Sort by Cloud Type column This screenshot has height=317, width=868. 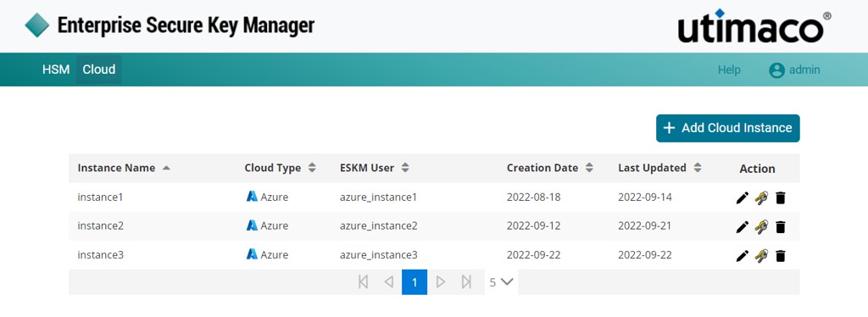(x=280, y=168)
